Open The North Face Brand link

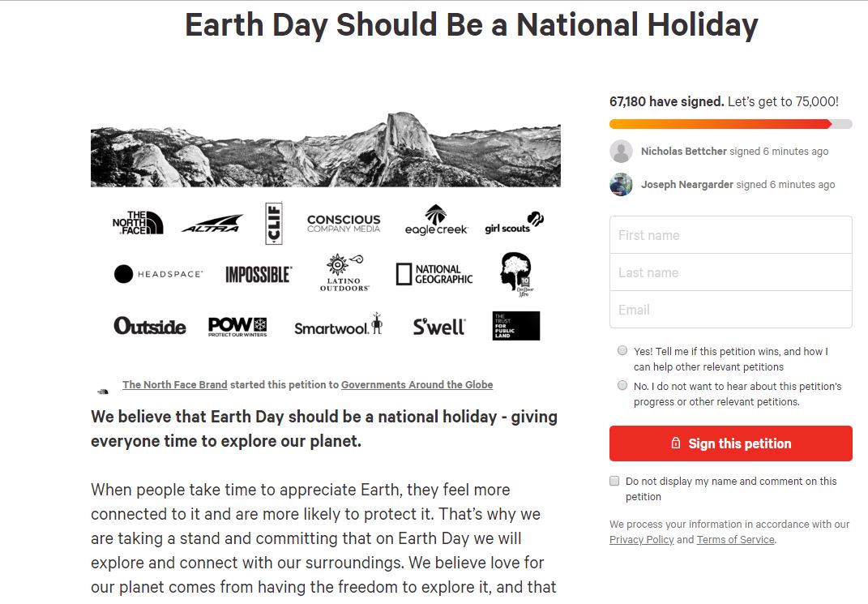(174, 385)
